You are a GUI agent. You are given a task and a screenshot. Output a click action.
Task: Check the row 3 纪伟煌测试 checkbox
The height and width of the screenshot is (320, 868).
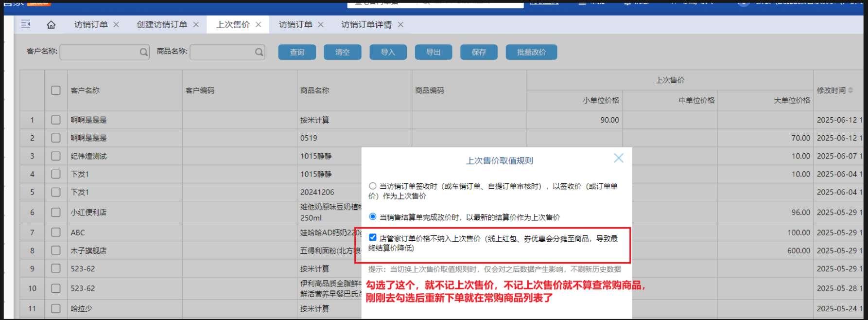click(56, 156)
